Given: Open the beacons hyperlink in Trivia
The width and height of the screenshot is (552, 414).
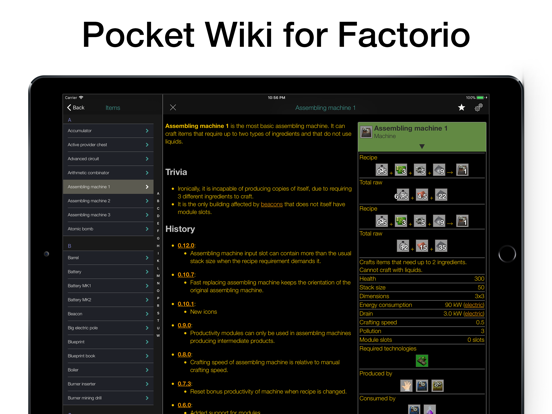Looking at the screenshot, I should tap(271, 204).
